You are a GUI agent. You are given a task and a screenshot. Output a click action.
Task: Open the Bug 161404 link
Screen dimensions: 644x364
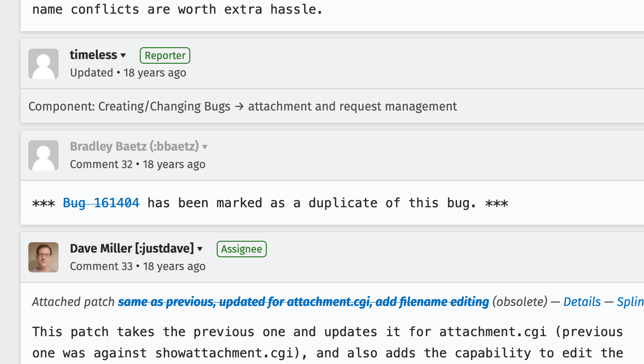pyautogui.click(x=102, y=203)
